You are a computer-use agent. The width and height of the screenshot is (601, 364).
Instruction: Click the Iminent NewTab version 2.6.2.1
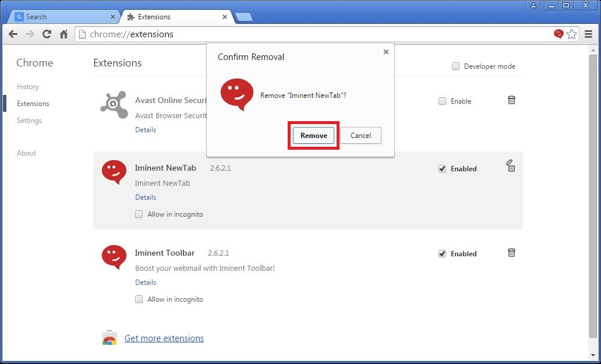(x=220, y=168)
